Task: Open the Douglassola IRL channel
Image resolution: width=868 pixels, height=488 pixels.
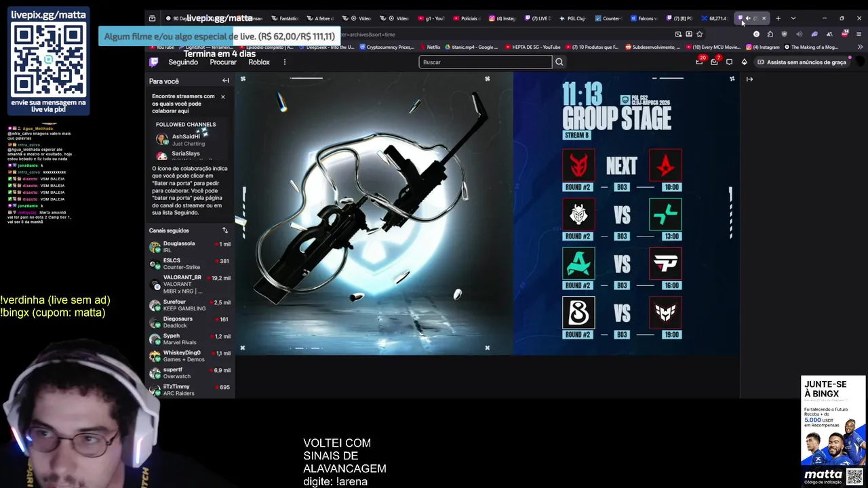Action: [x=190, y=247]
